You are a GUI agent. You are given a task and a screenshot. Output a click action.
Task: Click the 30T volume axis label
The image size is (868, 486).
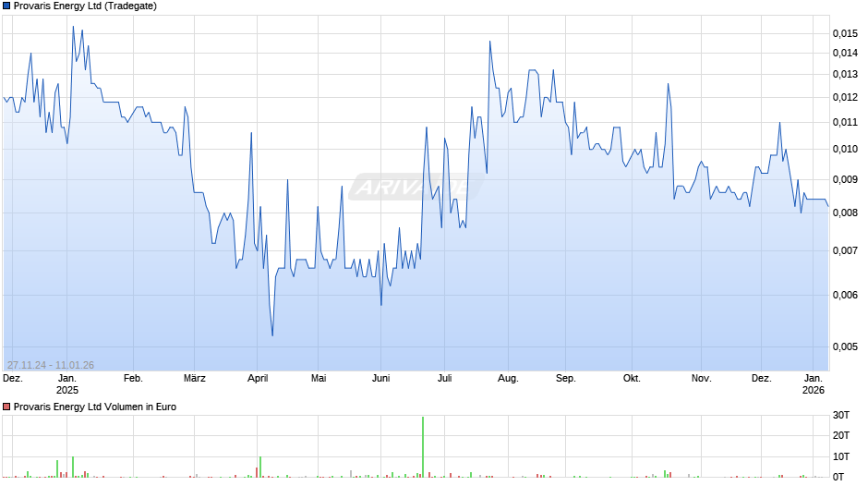coord(841,416)
